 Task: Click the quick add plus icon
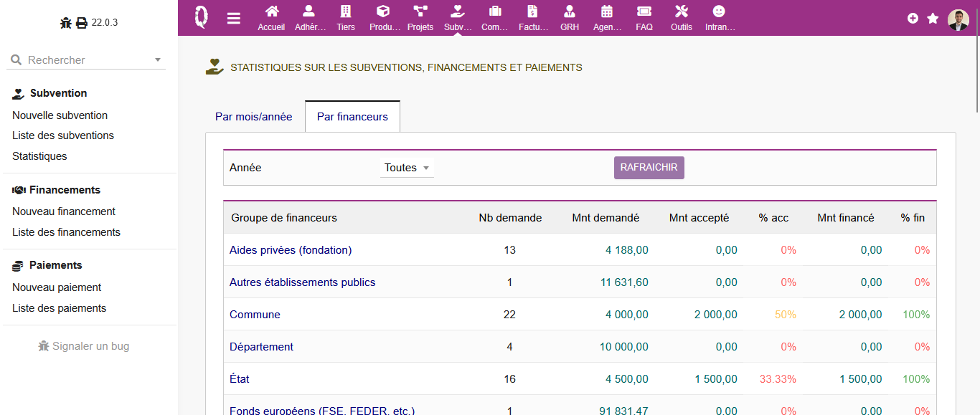[x=913, y=19]
